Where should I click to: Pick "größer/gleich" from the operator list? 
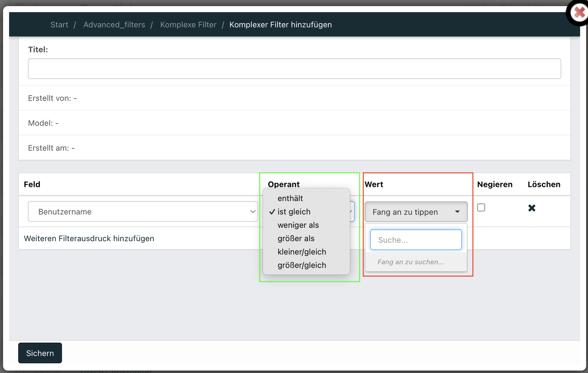(x=302, y=265)
